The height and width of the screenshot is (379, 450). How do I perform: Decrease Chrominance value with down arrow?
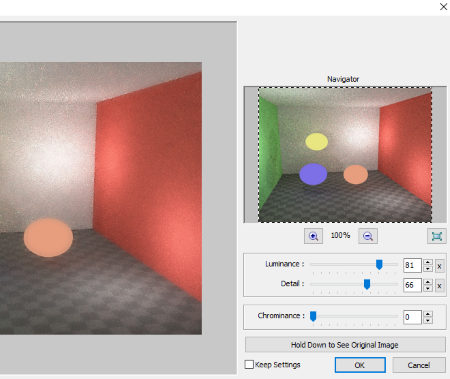[x=428, y=320]
